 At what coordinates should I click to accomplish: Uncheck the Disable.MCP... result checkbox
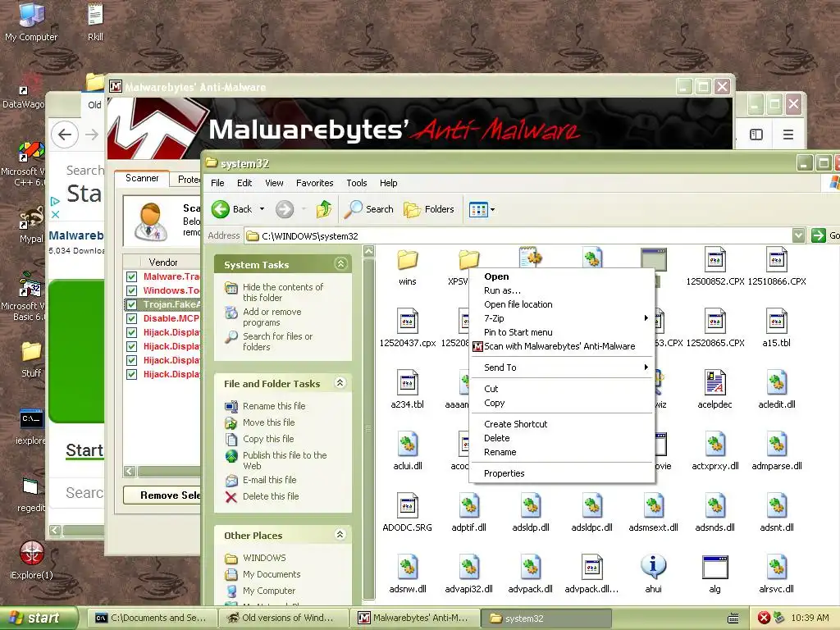131,319
